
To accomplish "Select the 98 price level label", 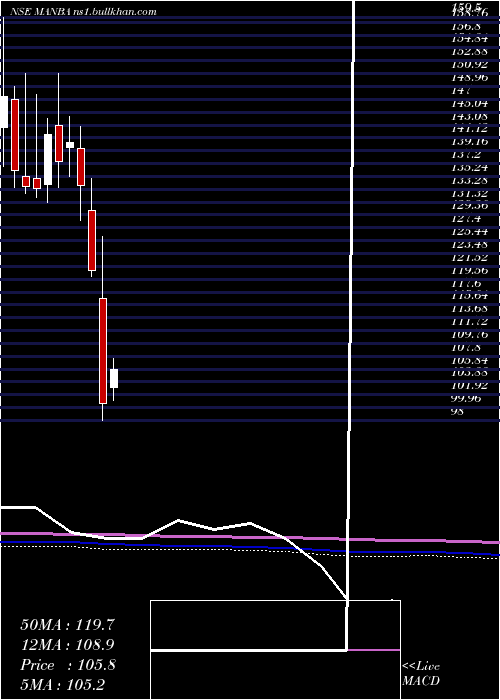I will tap(458, 412).
